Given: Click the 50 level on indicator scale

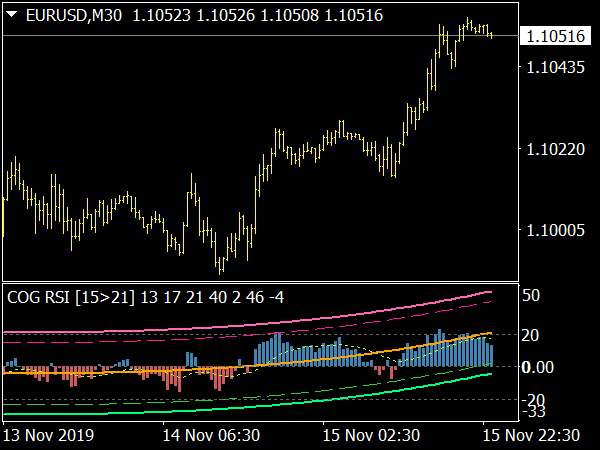Looking at the screenshot, I should point(531,296).
